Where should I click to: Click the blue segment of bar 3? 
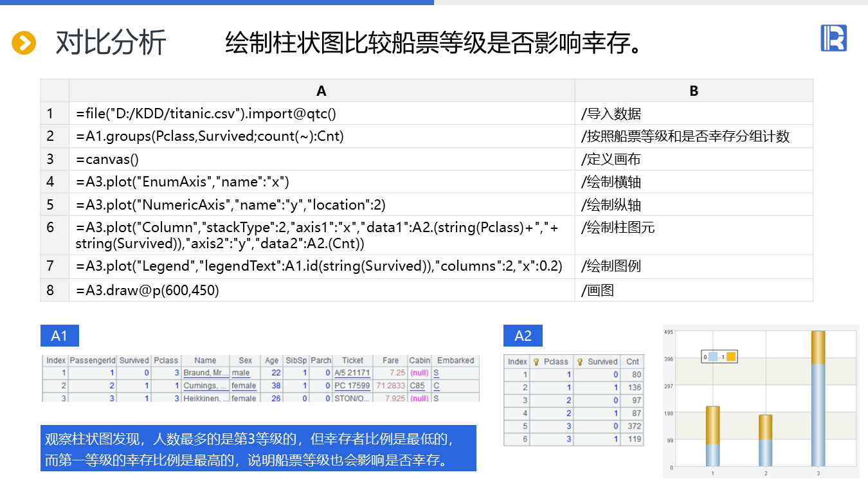[x=818, y=415]
